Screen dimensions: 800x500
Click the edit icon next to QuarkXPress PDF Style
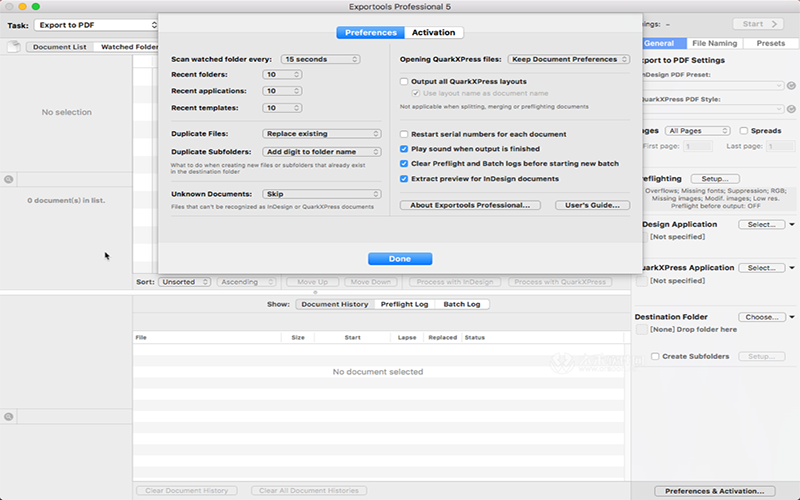791,109
